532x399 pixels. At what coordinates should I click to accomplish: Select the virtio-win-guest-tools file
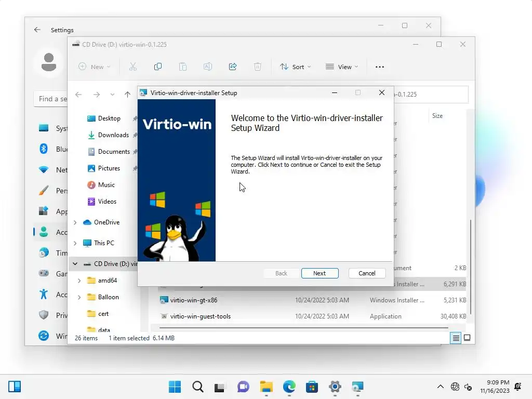click(200, 316)
